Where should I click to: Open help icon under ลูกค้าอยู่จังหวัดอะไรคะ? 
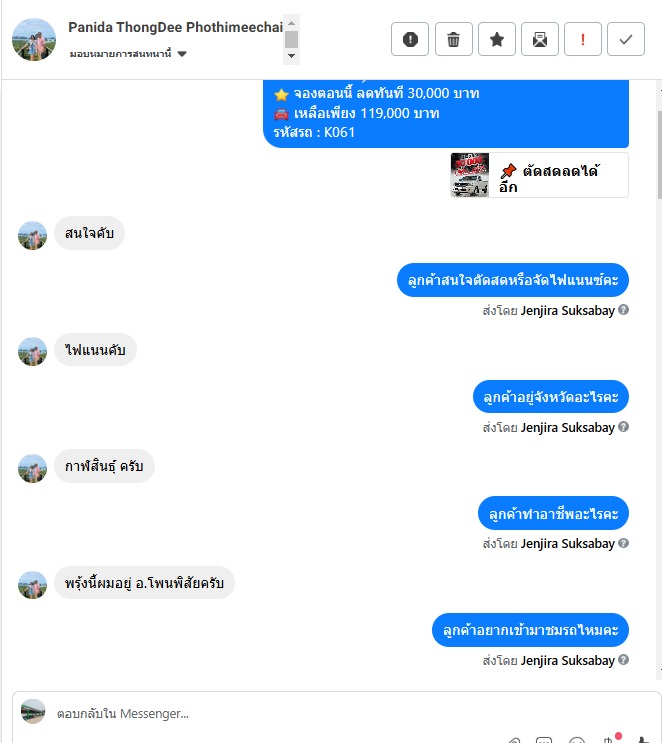(624, 427)
